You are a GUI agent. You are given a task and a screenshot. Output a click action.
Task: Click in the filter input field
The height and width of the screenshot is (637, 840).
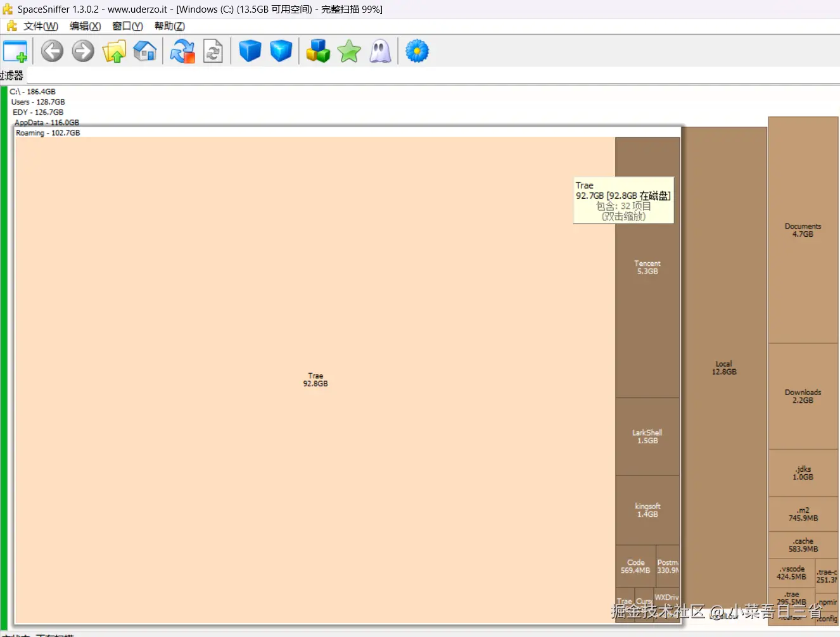point(431,75)
